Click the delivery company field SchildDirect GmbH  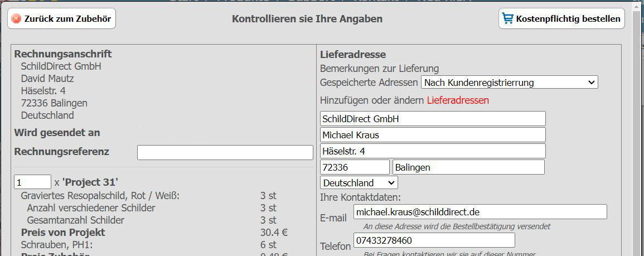(432, 119)
